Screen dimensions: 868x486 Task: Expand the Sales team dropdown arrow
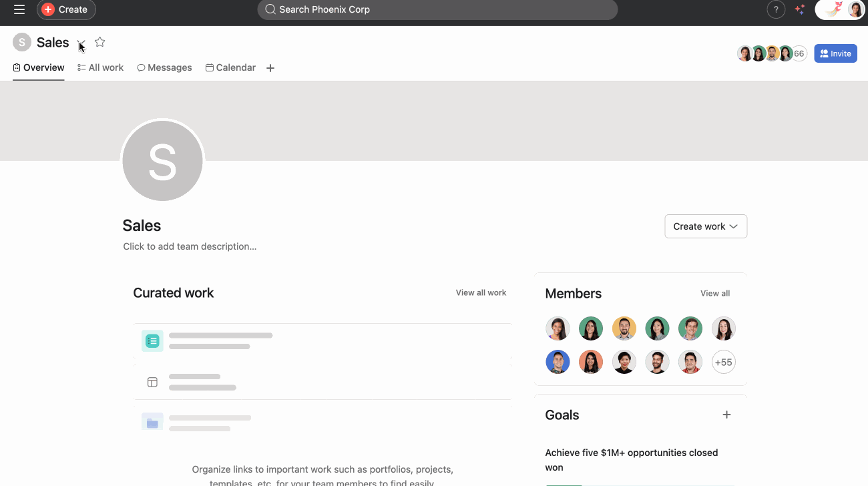[x=81, y=43]
